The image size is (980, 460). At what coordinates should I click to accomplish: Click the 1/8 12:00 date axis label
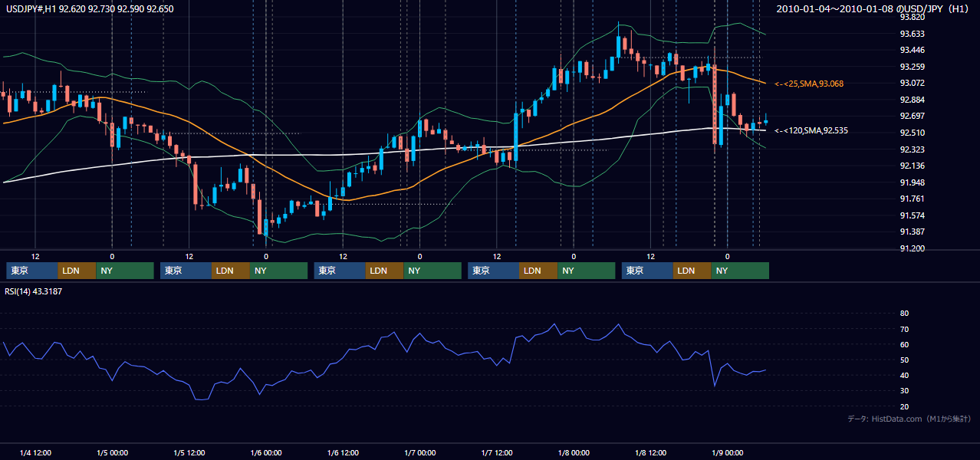coord(650,452)
